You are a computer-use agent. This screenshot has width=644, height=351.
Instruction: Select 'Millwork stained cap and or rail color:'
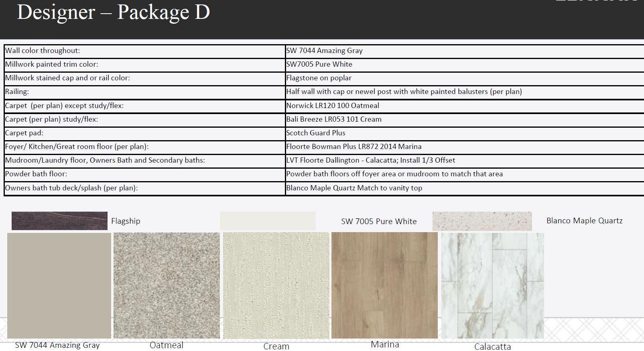67,78
